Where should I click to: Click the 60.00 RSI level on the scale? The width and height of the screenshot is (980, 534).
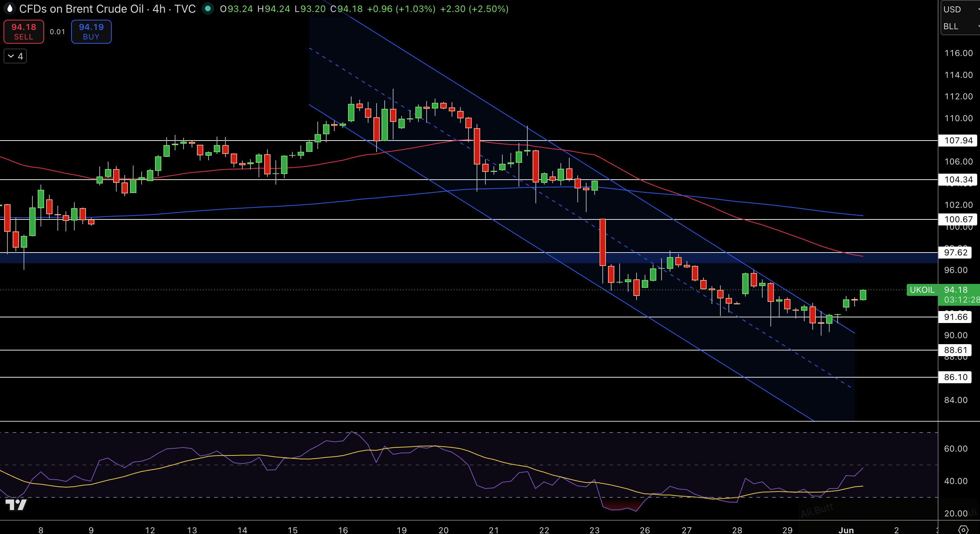(956, 448)
